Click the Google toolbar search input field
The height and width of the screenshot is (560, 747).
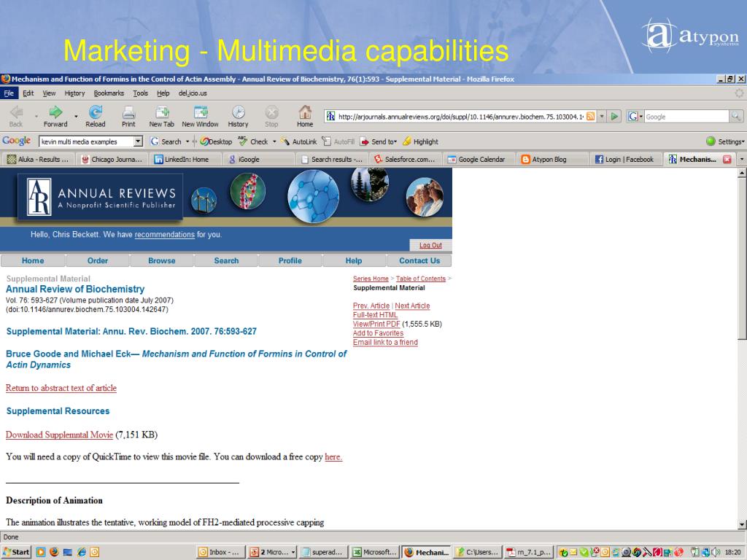tap(86, 141)
